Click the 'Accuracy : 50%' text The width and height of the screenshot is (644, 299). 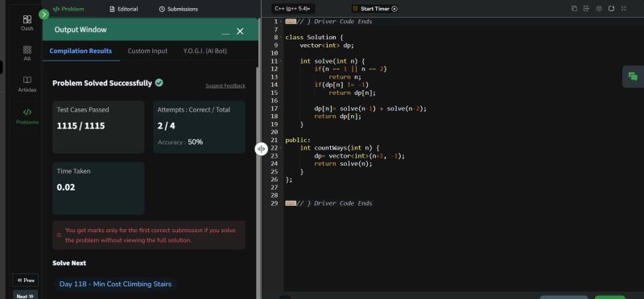(x=180, y=142)
